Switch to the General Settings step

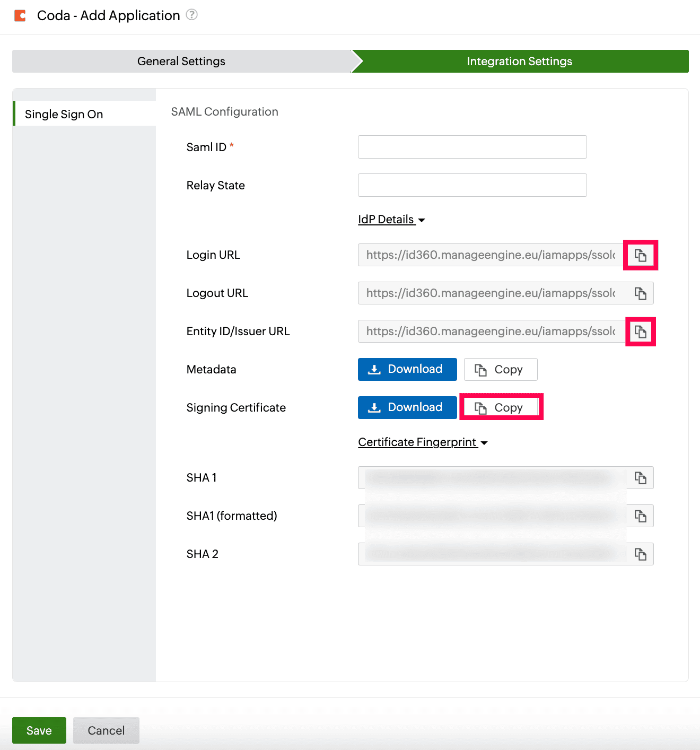click(181, 61)
